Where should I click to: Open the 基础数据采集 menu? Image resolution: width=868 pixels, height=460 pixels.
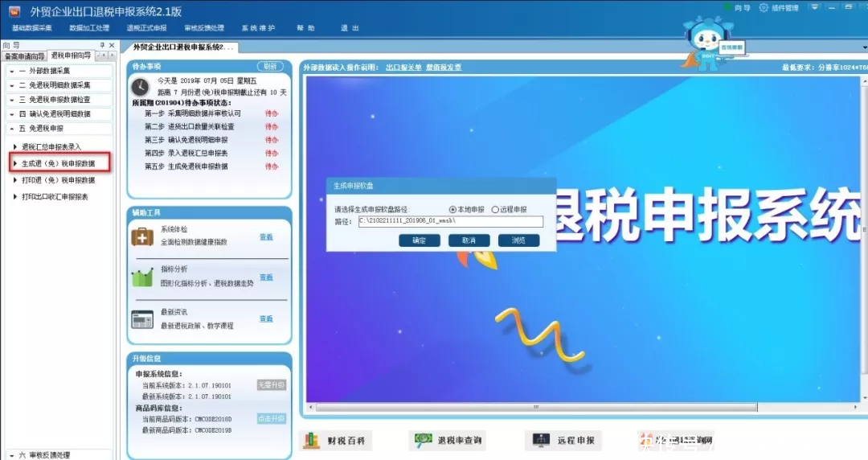pos(32,28)
